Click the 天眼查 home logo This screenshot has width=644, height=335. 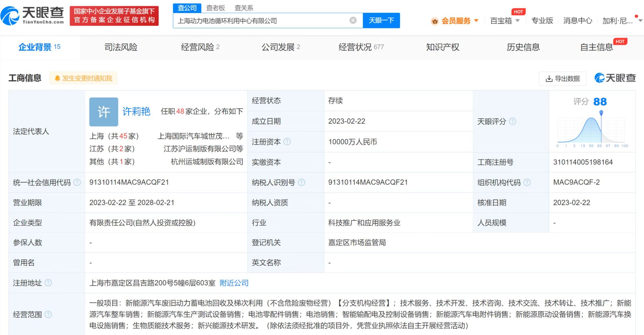tap(32, 16)
